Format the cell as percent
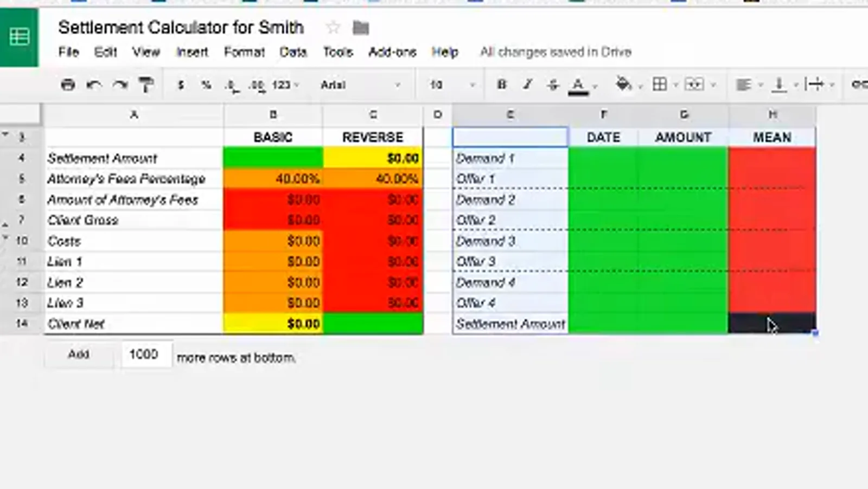Viewport: 868px width, 489px height. pos(206,85)
